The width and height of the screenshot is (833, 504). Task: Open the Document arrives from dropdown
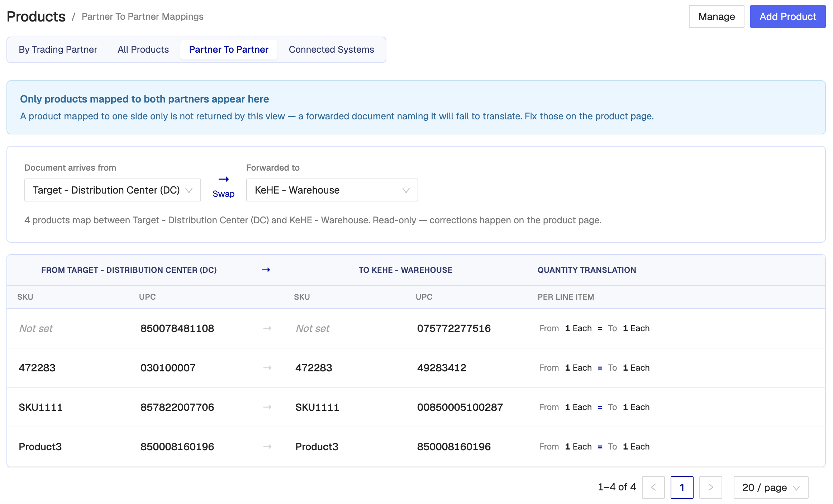(113, 190)
